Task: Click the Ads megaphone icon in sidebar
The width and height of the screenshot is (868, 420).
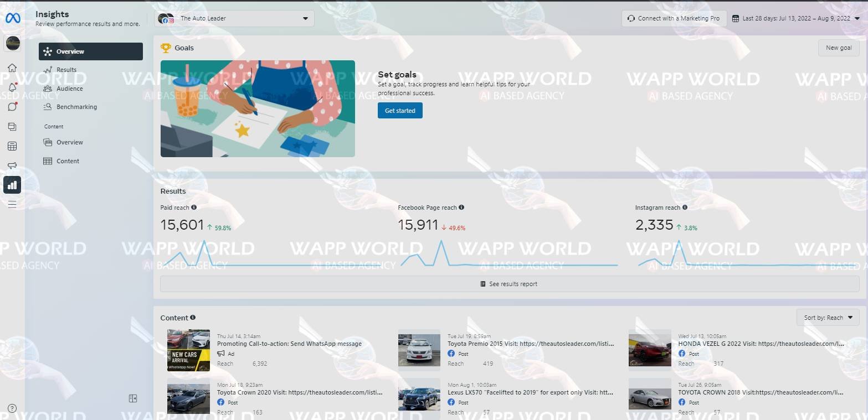Action: point(12,165)
